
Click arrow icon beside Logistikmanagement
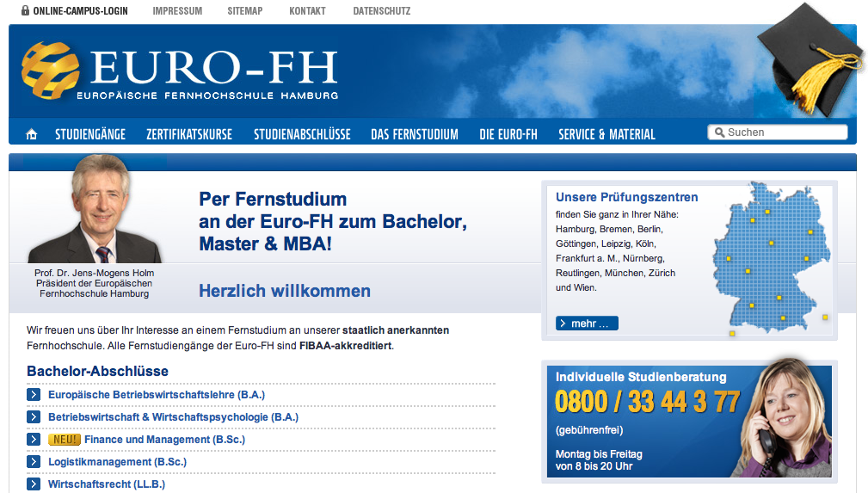pyautogui.click(x=34, y=462)
